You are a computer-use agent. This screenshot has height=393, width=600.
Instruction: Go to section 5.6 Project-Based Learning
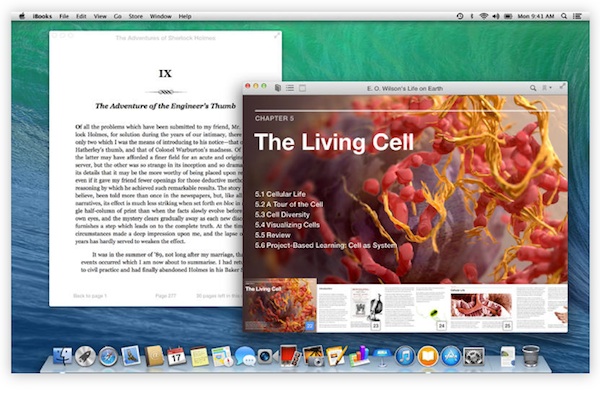(326, 245)
